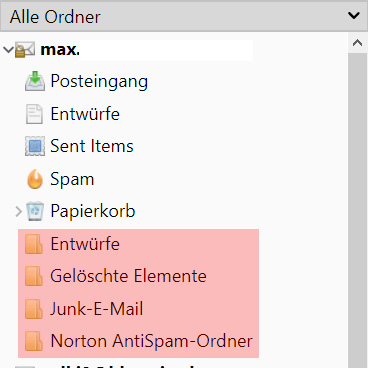Screen dimensions: 368x368
Task: Click the Sent Items stamp icon
Action: 35,146
